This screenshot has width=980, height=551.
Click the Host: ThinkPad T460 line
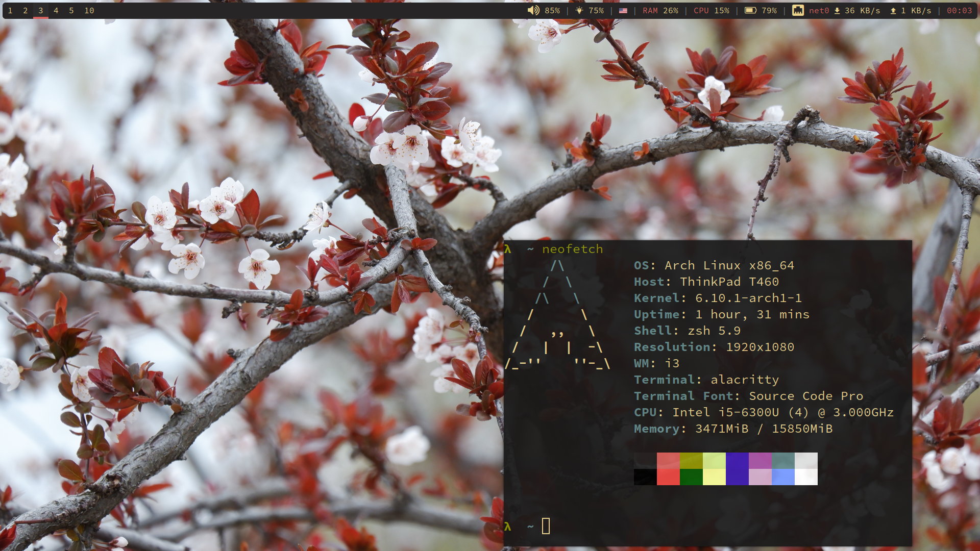coord(706,282)
